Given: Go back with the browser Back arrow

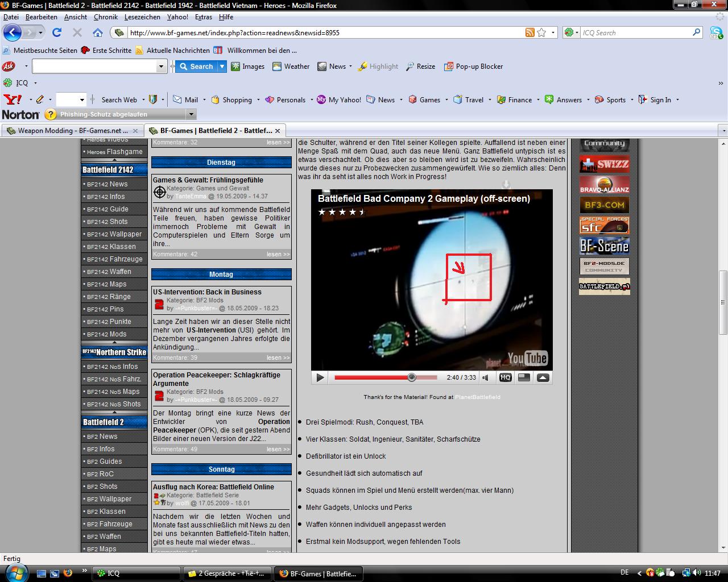Looking at the screenshot, I should click(13, 32).
